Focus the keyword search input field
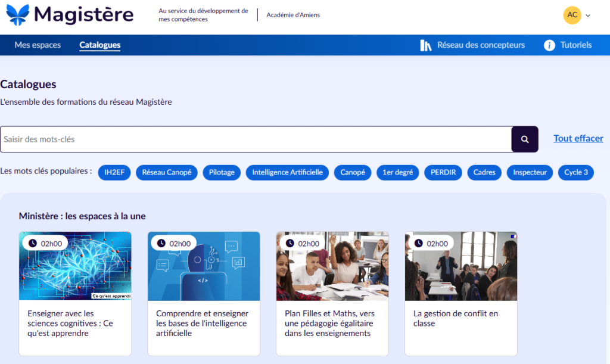 pyautogui.click(x=256, y=139)
